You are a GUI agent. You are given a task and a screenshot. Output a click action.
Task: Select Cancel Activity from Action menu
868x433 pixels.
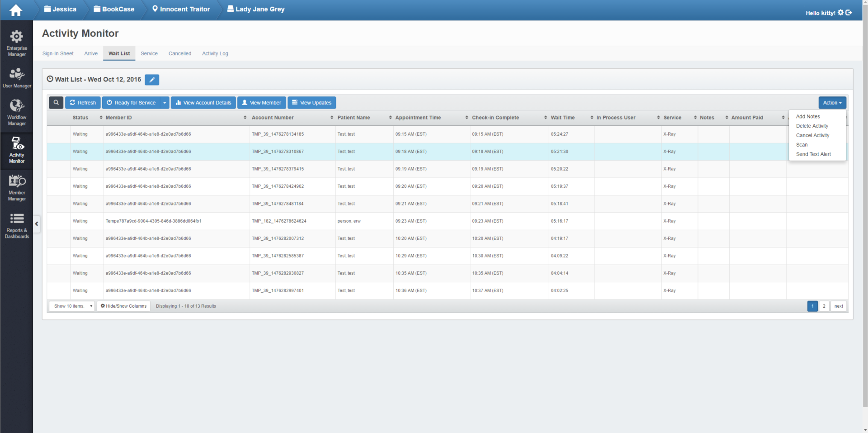tap(812, 135)
